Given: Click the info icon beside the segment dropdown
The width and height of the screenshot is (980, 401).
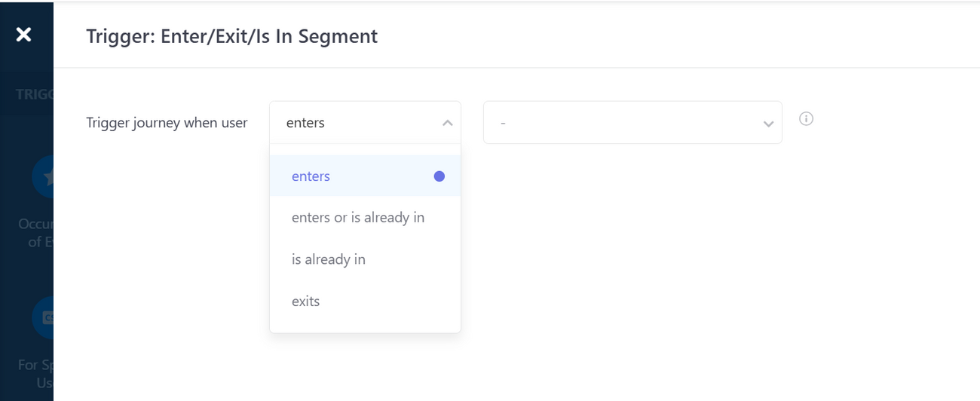Looking at the screenshot, I should (x=806, y=119).
